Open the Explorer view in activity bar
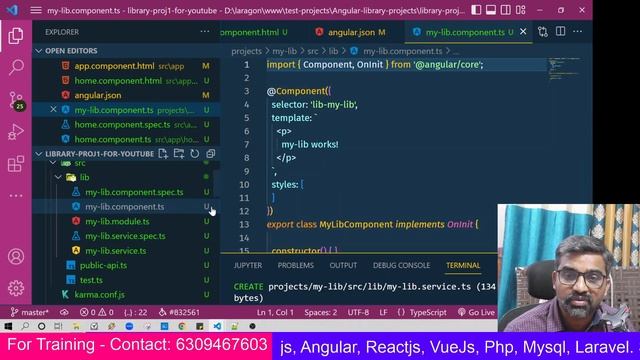Viewport: 640px width, 360px height. (16, 36)
